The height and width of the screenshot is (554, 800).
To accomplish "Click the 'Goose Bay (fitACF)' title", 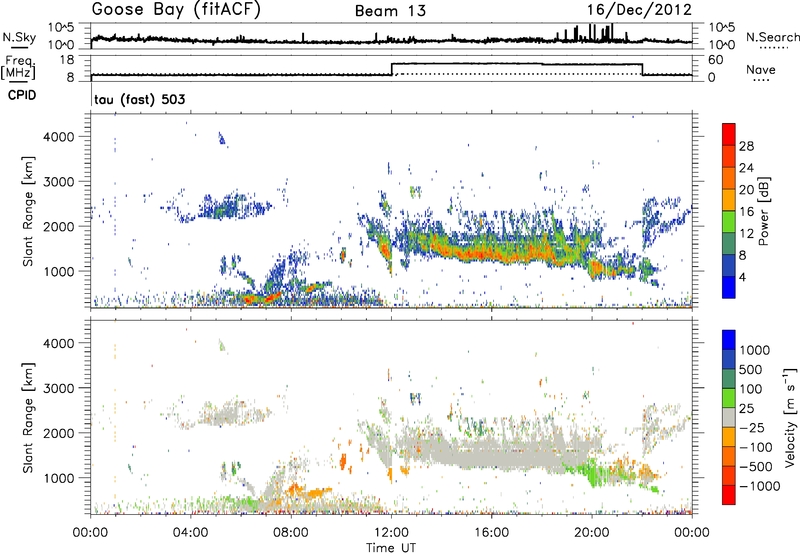I will coord(176,10).
